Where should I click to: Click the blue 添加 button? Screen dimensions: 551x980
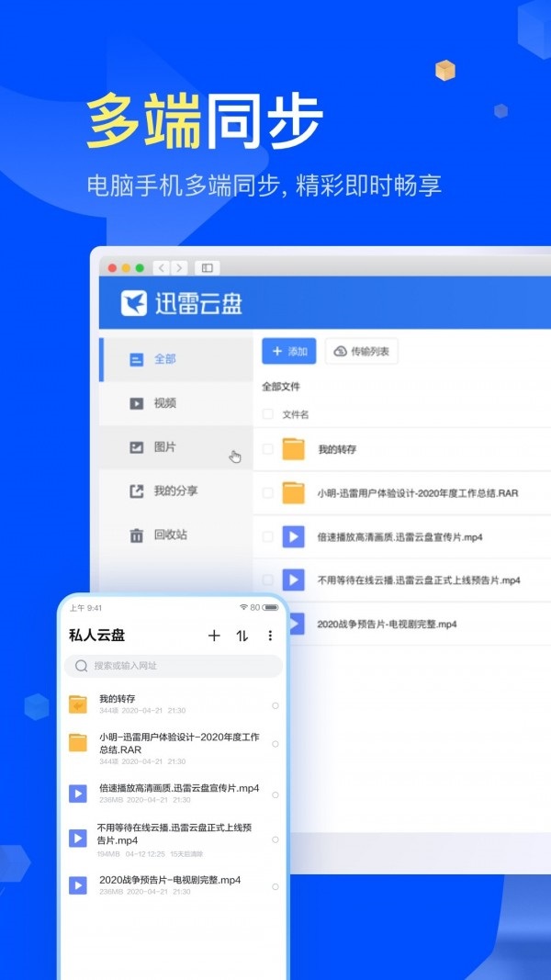coord(288,351)
